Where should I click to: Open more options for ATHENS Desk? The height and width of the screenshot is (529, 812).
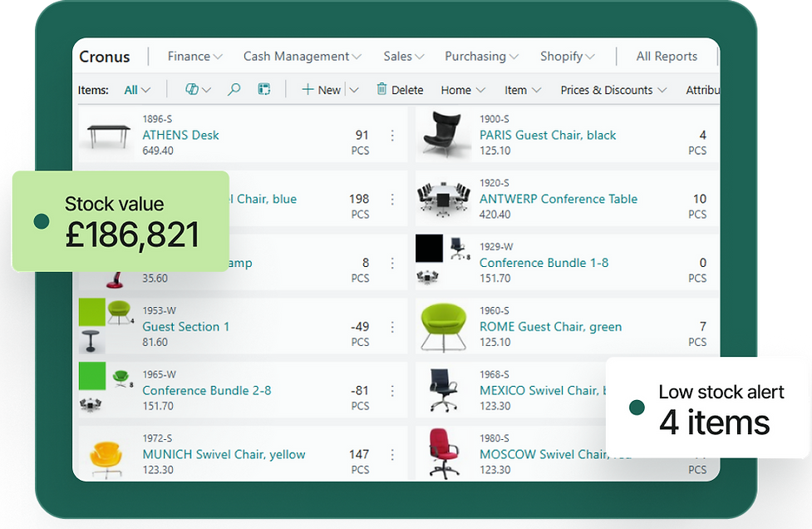392,136
